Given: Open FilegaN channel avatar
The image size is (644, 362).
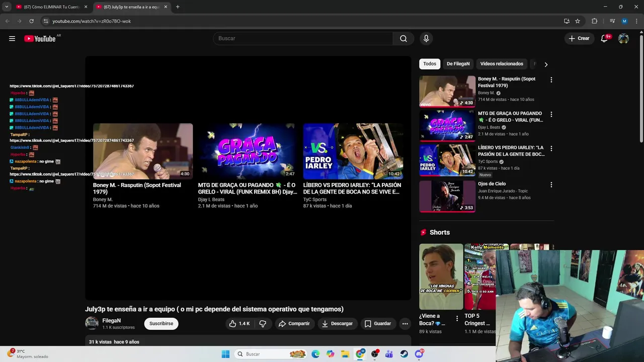Looking at the screenshot, I should [92, 323].
